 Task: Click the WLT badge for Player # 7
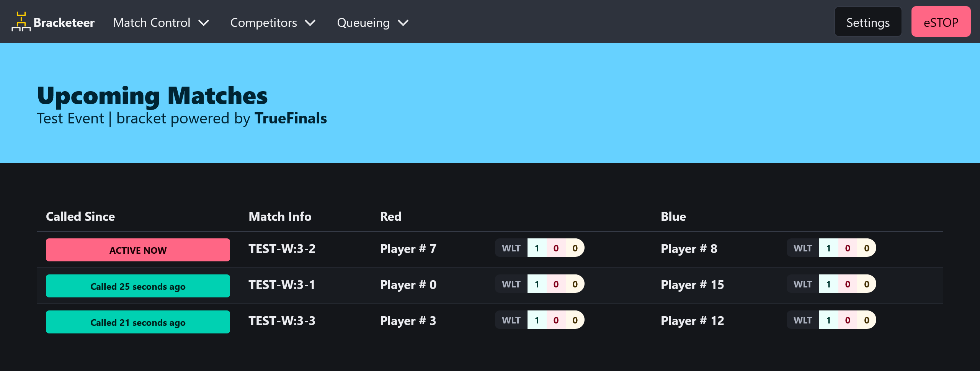coord(511,248)
